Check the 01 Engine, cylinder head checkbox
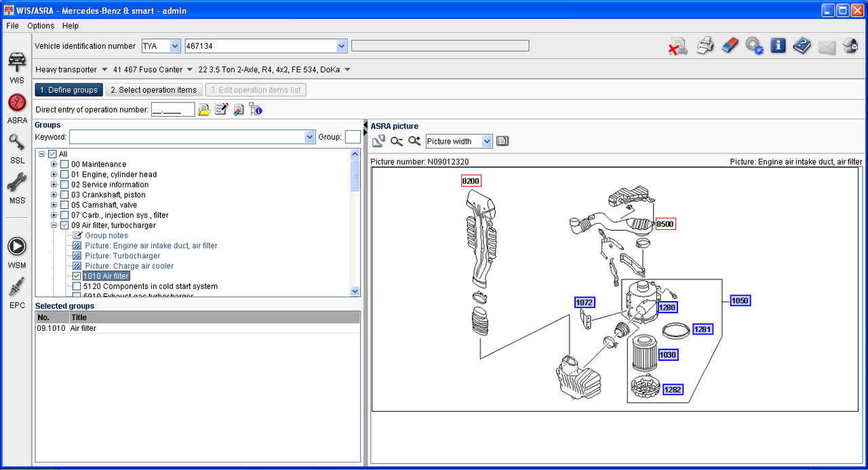This screenshot has height=470, width=868. click(x=64, y=174)
